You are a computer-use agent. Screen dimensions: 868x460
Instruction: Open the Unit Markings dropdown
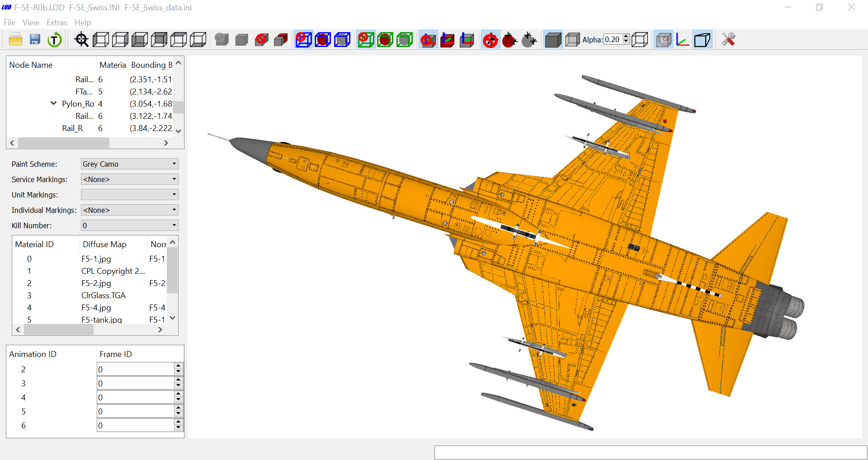[x=130, y=195]
